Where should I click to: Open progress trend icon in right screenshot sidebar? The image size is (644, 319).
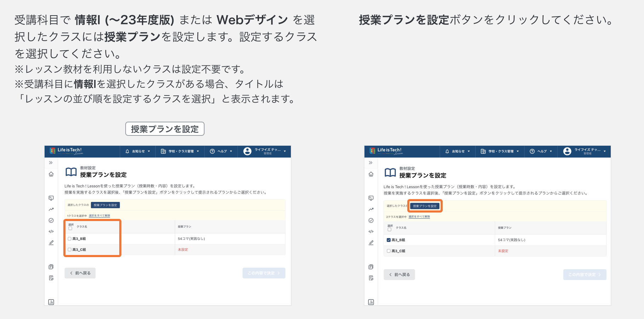pyautogui.click(x=371, y=209)
